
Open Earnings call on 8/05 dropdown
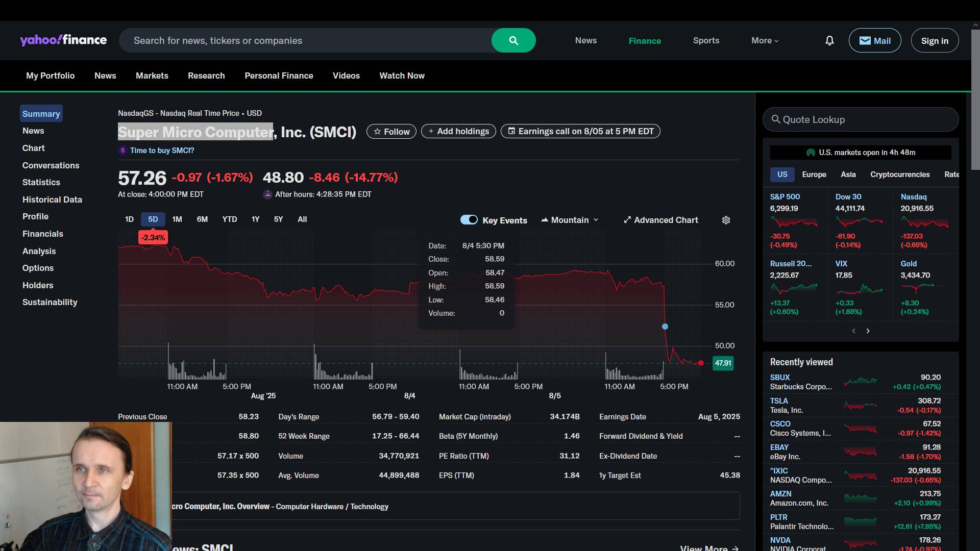580,132
